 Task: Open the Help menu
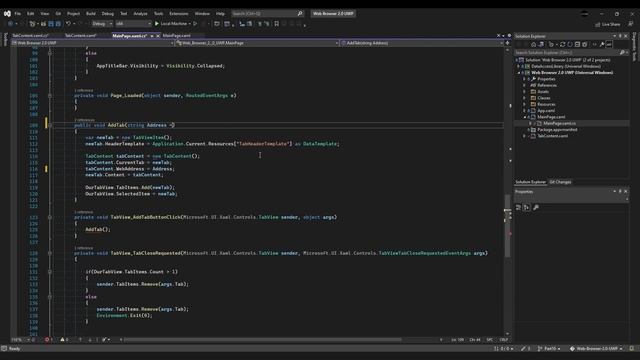(x=220, y=13)
